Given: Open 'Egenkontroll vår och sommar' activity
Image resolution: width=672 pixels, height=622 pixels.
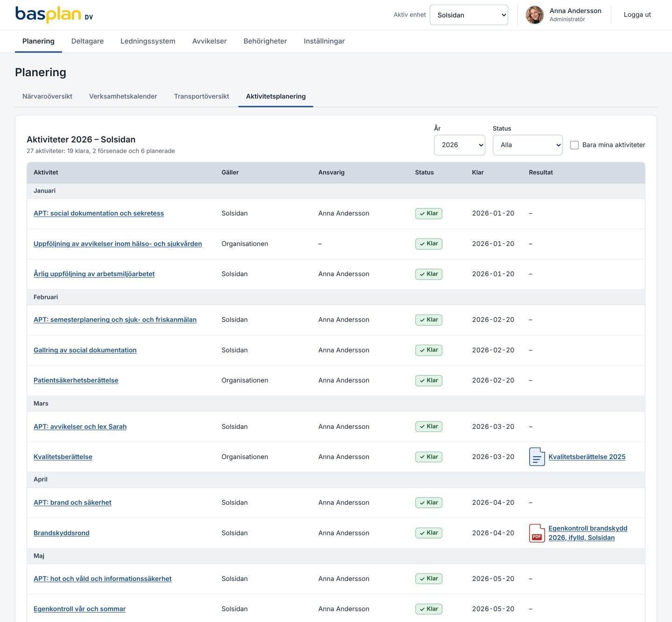Looking at the screenshot, I should coord(79,609).
